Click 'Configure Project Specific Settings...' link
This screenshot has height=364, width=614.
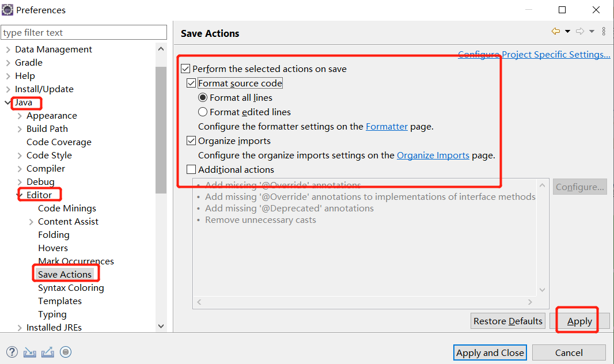point(534,54)
